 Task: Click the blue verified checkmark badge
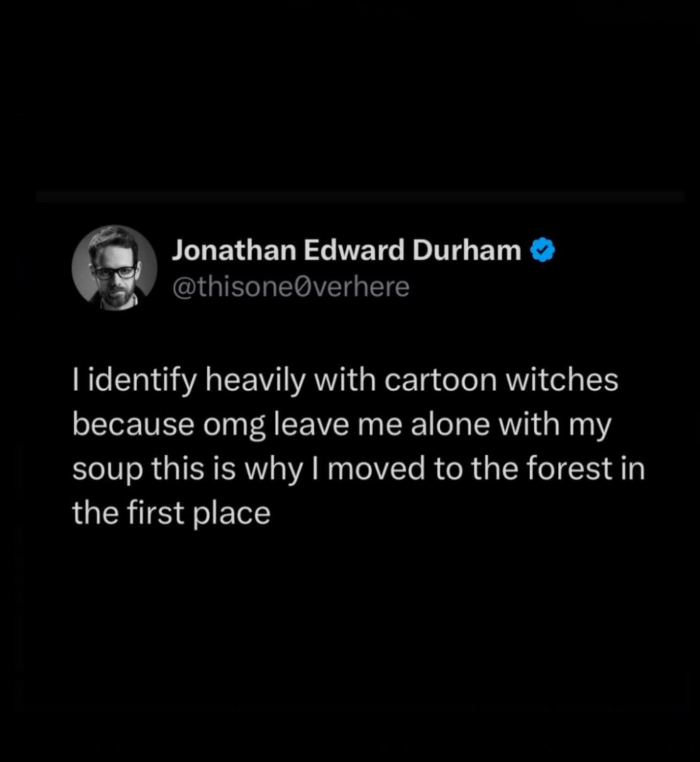pyautogui.click(x=543, y=251)
